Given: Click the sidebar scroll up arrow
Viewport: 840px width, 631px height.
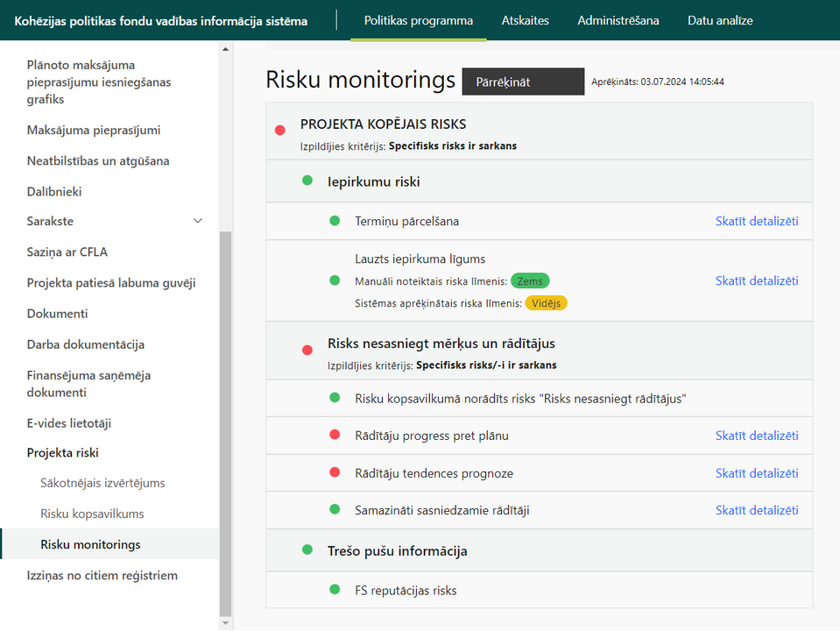Looking at the screenshot, I should click(225, 49).
